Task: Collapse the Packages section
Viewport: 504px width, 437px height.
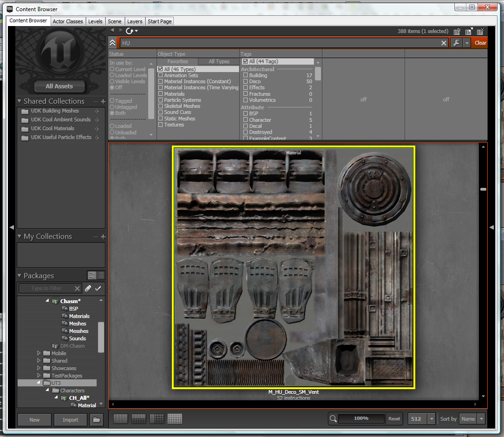Action: pos(20,276)
